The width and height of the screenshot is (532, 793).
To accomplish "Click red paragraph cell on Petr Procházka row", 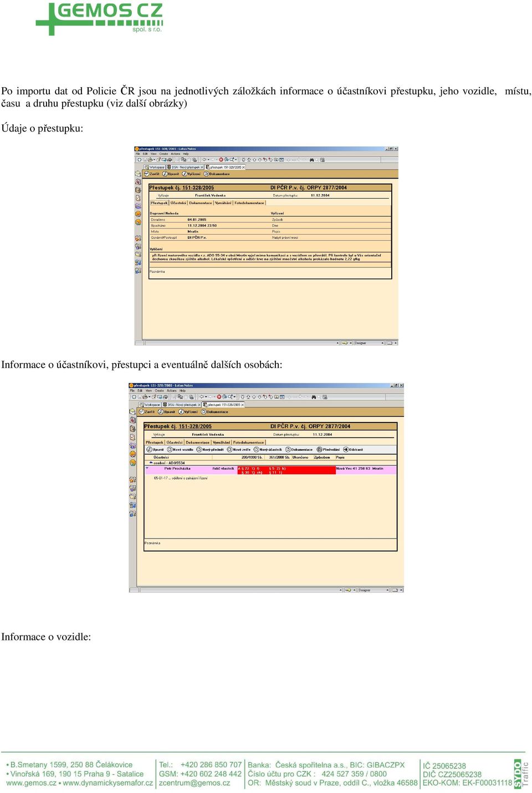I will pos(287,470).
